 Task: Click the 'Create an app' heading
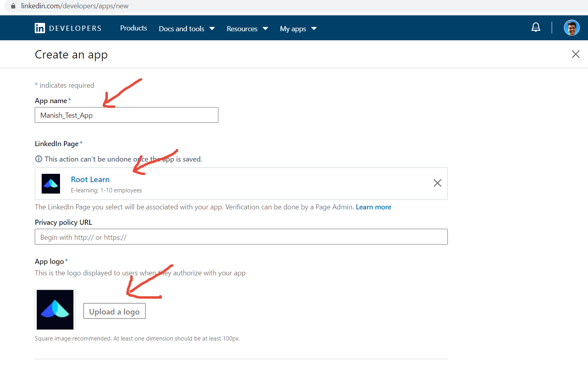pos(71,55)
